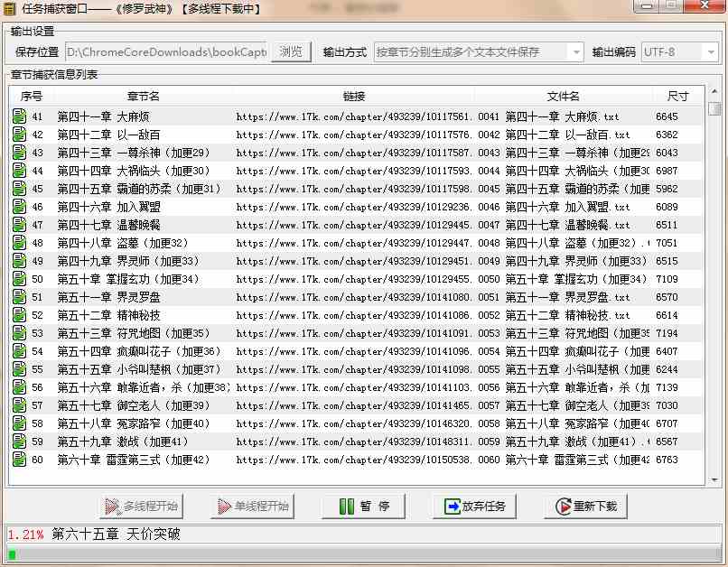Click the list scrollbar up arrow
This screenshot has height=567, width=728.
(714, 92)
